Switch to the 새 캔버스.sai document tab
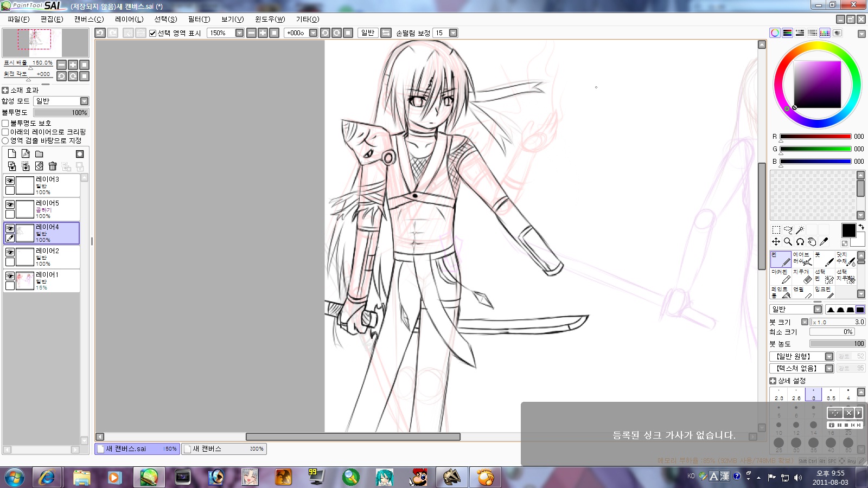 click(x=137, y=449)
